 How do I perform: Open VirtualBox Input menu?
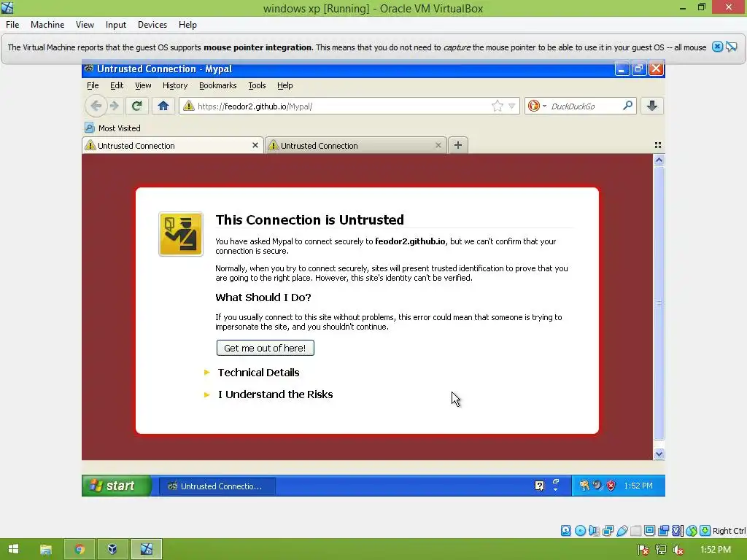pyautogui.click(x=116, y=25)
